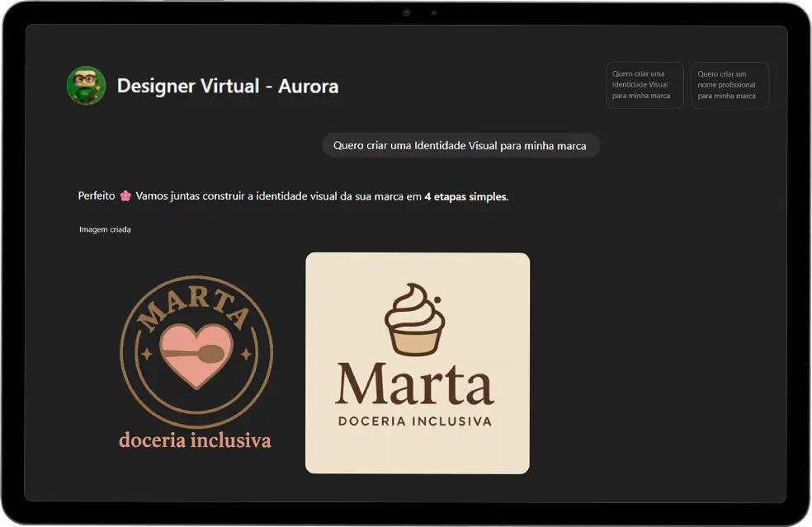Viewport: 812px width, 527px height.
Task: Click bold '4 etapas simples' text
Action: click(465, 196)
